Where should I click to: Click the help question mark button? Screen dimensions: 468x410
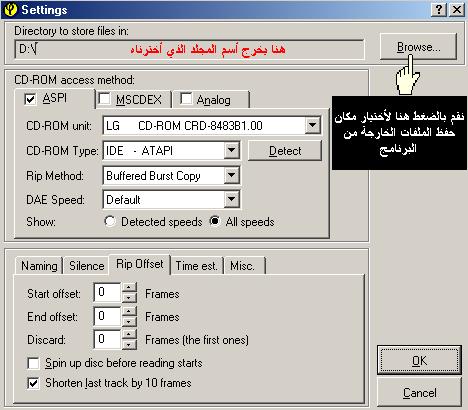(439, 10)
